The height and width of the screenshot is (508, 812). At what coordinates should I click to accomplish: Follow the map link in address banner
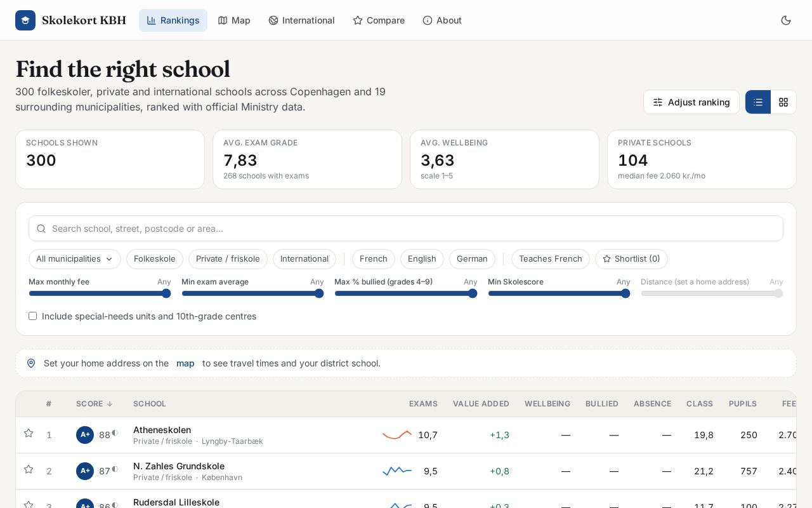tap(185, 363)
